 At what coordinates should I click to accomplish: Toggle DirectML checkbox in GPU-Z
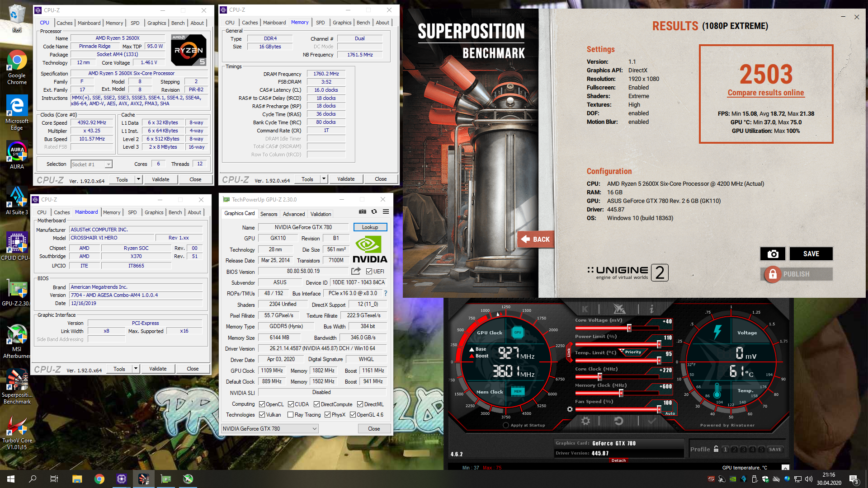point(360,404)
